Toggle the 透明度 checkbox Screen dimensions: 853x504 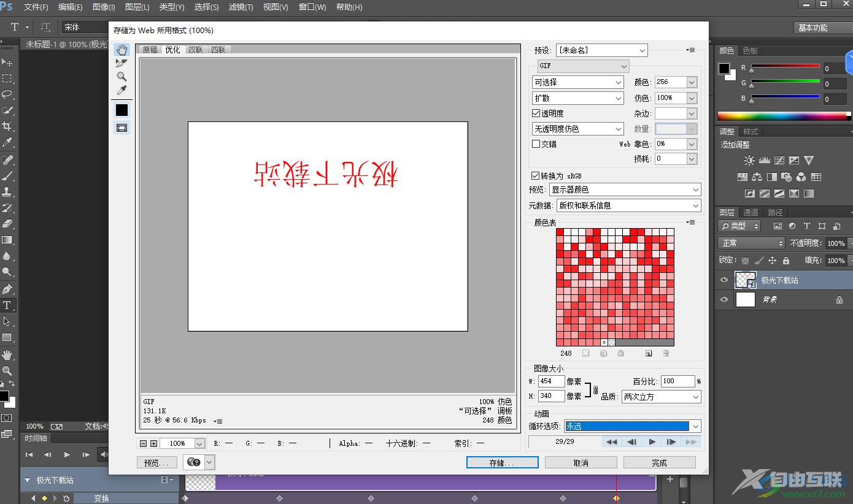click(536, 113)
